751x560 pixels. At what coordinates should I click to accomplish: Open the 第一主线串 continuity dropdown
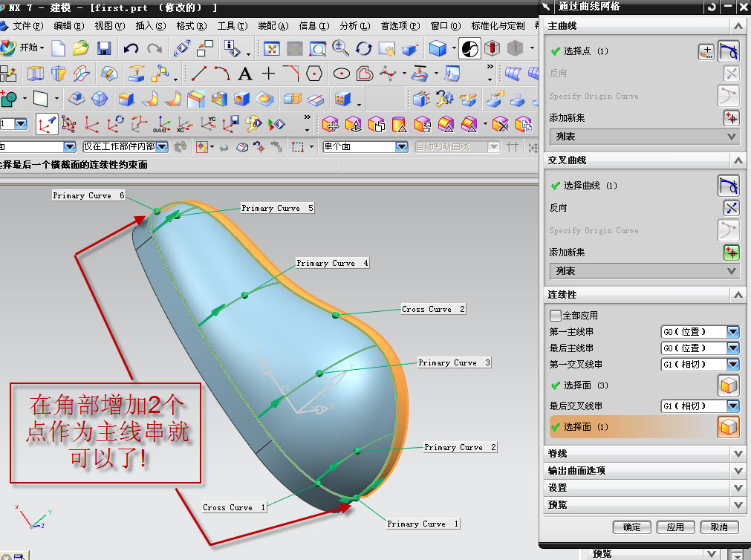coord(732,332)
